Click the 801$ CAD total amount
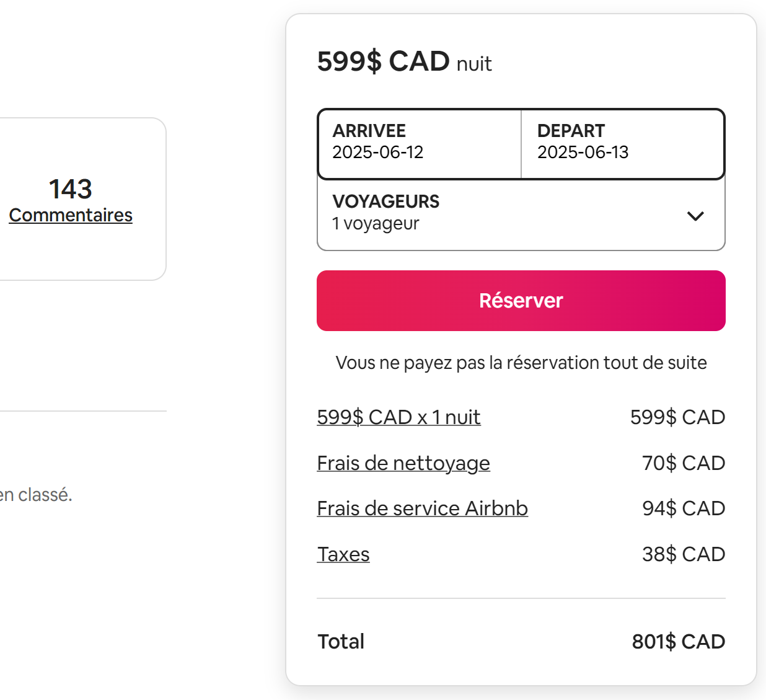Screen dimensions: 766x700 pyautogui.click(x=679, y=641)
